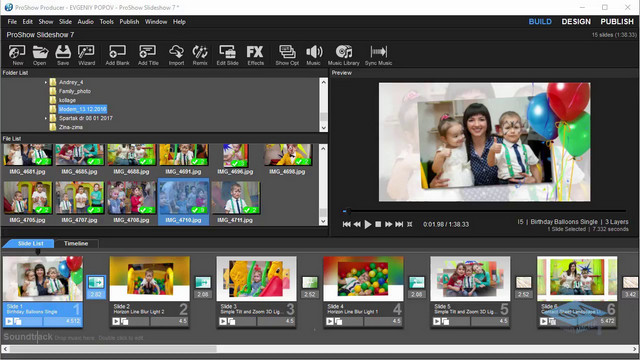
Task: Toggle full screen preview icon
Action: (x=409, y=224)
